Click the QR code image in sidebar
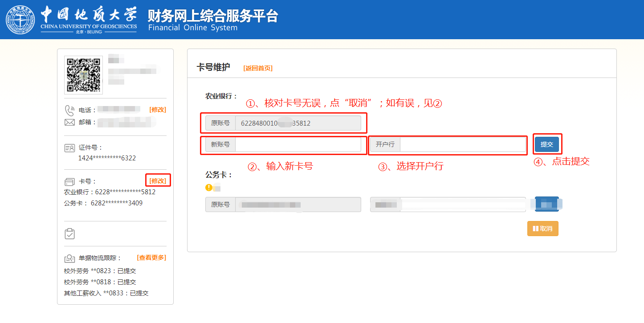 [84, 75]
